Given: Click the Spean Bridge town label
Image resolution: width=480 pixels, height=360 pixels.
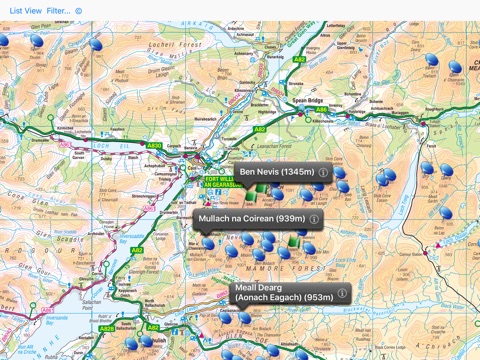Looking at the screenshot, I should point(307,100).
